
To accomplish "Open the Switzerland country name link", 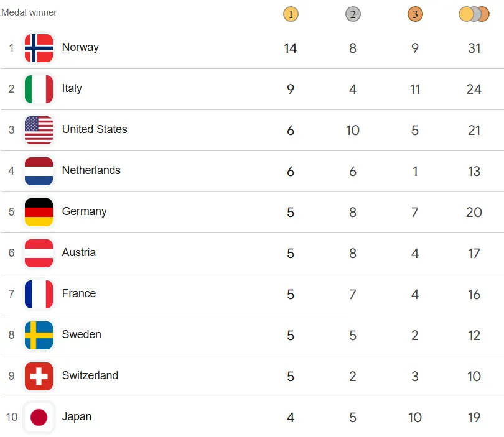I will pyautogui.click(x=90, y=375).
